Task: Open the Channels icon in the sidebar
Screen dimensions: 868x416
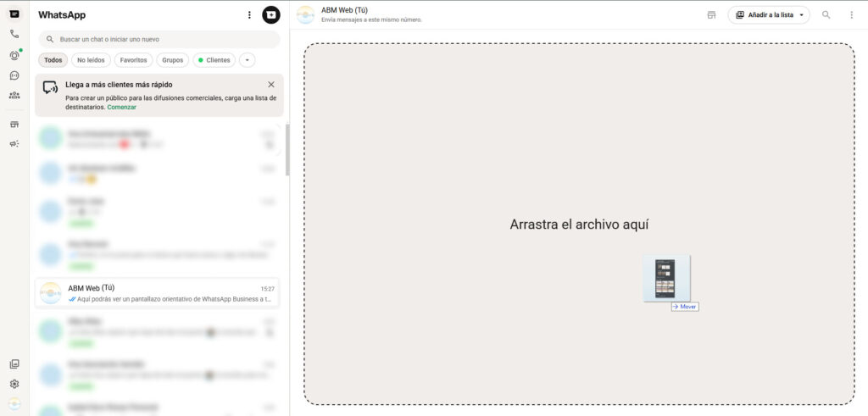Action: coord(14,75)
